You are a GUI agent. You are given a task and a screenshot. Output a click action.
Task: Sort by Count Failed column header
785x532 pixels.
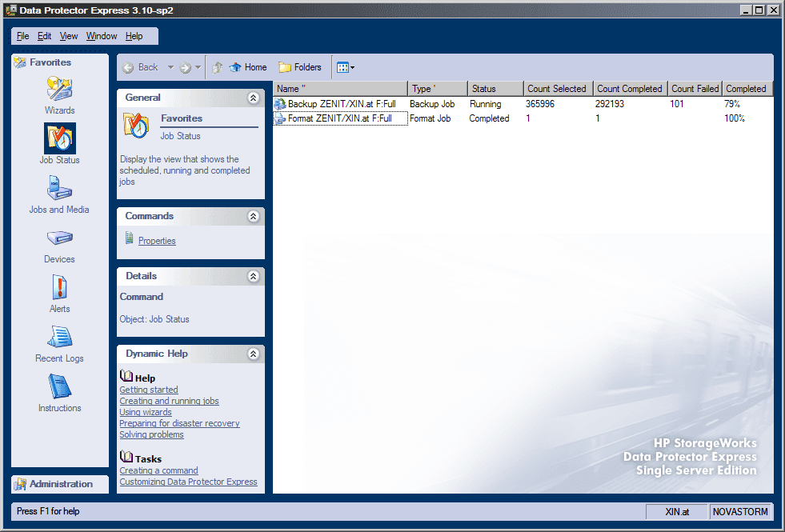coord(695,89)
